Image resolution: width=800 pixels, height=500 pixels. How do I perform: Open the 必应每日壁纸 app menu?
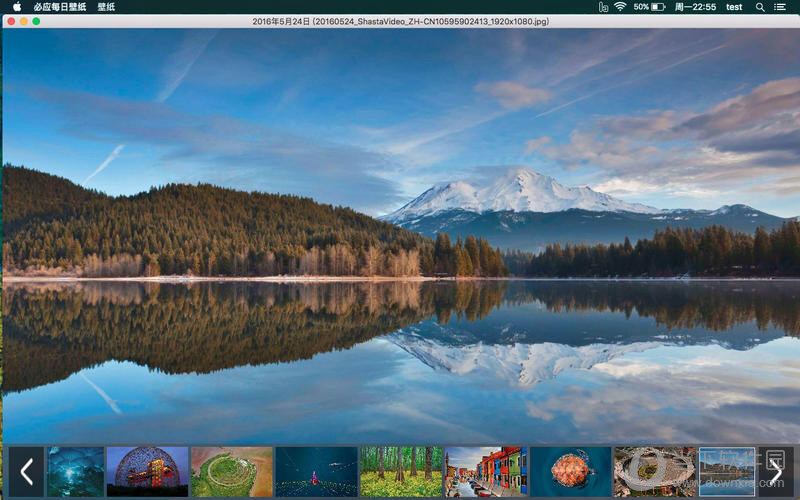coord(60,7)
